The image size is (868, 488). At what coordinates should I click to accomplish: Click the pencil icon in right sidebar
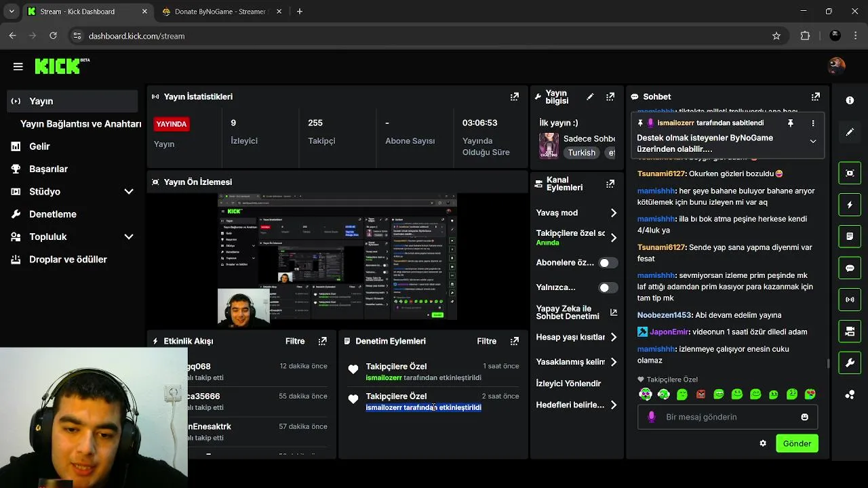point(850,132)
